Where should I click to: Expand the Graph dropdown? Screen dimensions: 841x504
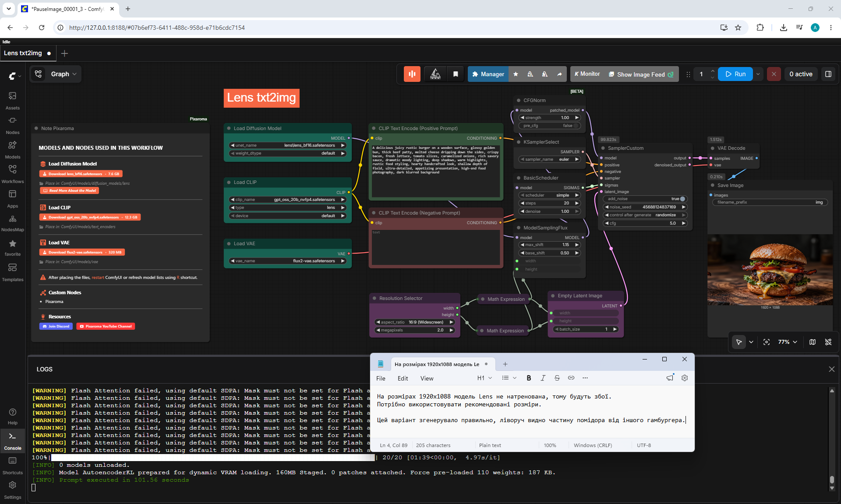[64, 74]
